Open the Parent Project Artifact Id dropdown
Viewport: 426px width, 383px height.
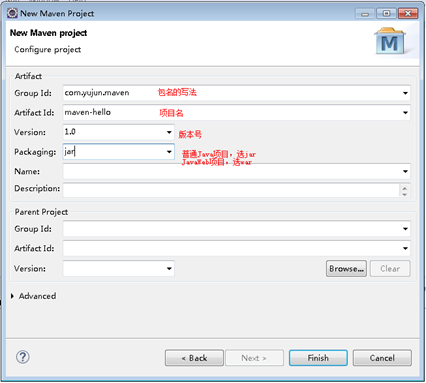coord(405,248)
